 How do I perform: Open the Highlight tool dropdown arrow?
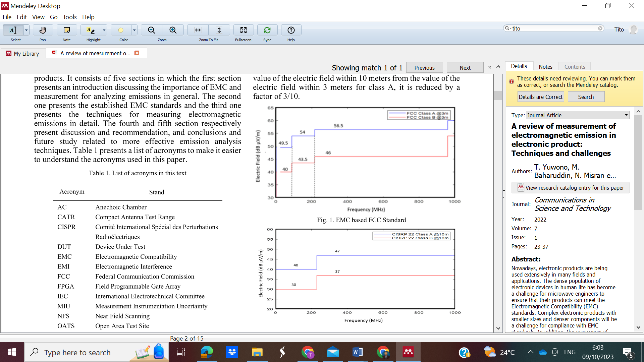click(x=104, y=30)
